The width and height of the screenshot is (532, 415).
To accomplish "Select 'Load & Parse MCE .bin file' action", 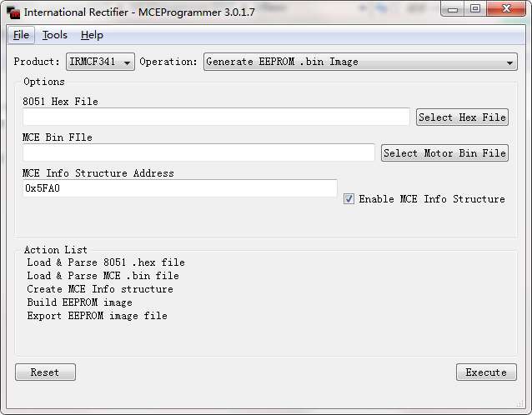I will tap(103, 276).
